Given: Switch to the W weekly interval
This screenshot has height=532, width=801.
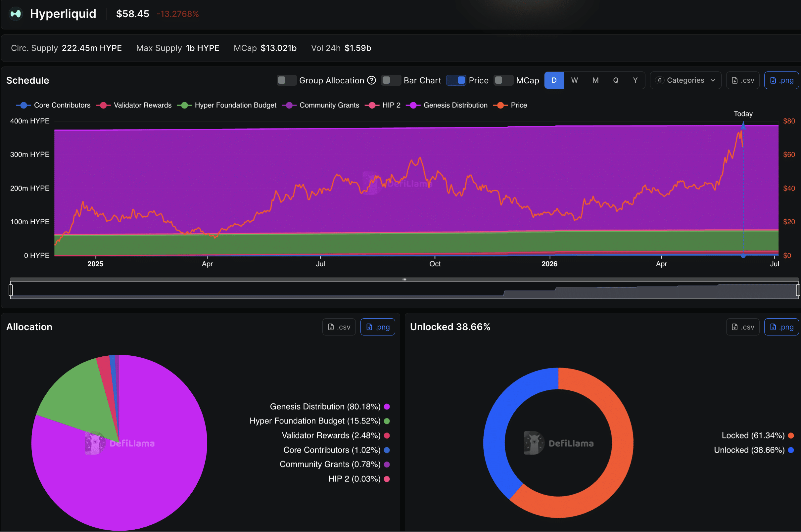Looking at the screenshot, I should [x=574, y=80].
